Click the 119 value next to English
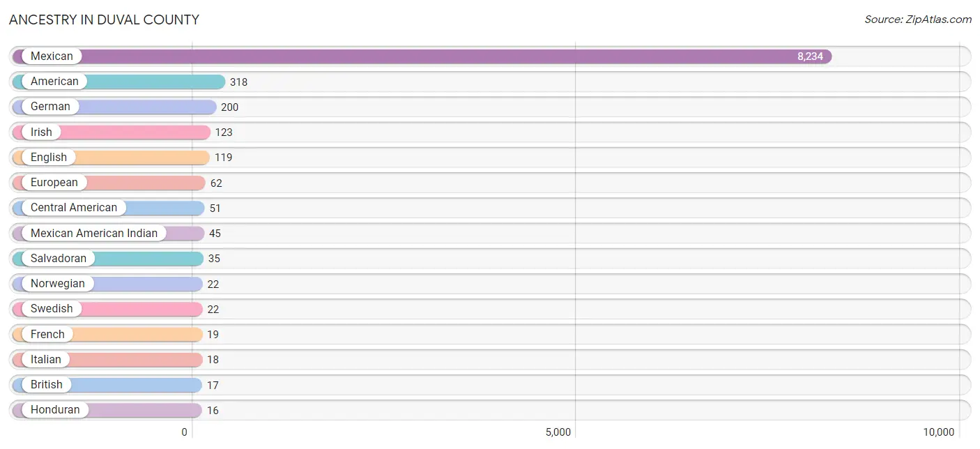This screenshot has width=980, height=449. (223, 158)
